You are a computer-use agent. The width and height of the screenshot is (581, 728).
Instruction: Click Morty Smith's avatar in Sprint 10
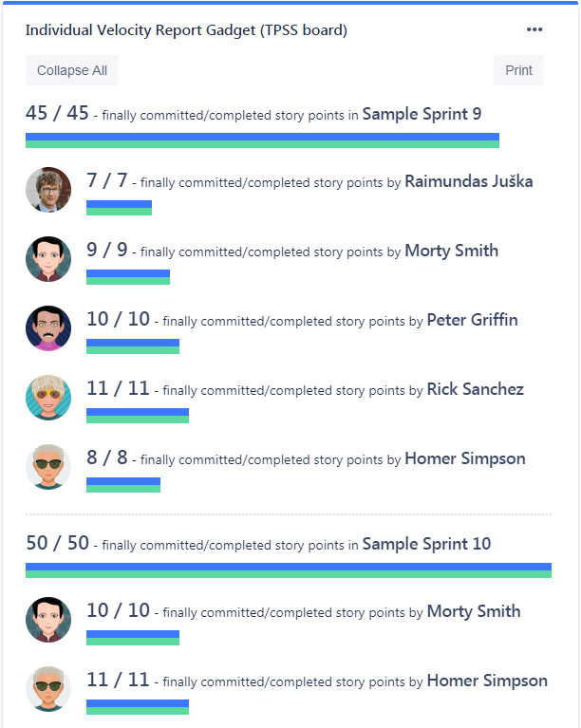click(x=48, y=620)
